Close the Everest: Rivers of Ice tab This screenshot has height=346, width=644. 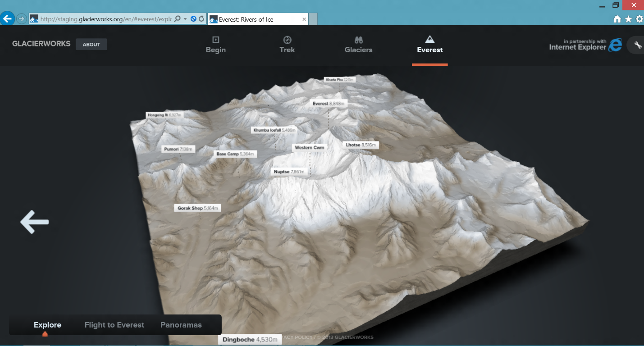coord(304,19)
